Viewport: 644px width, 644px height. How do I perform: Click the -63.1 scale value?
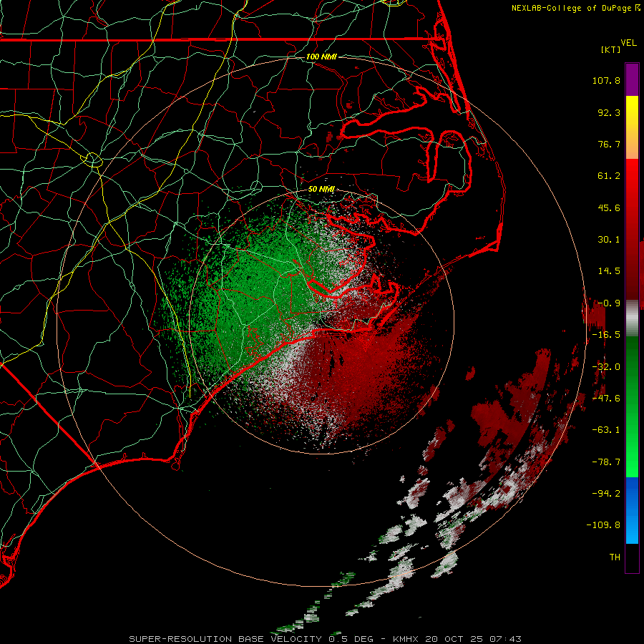606,430
